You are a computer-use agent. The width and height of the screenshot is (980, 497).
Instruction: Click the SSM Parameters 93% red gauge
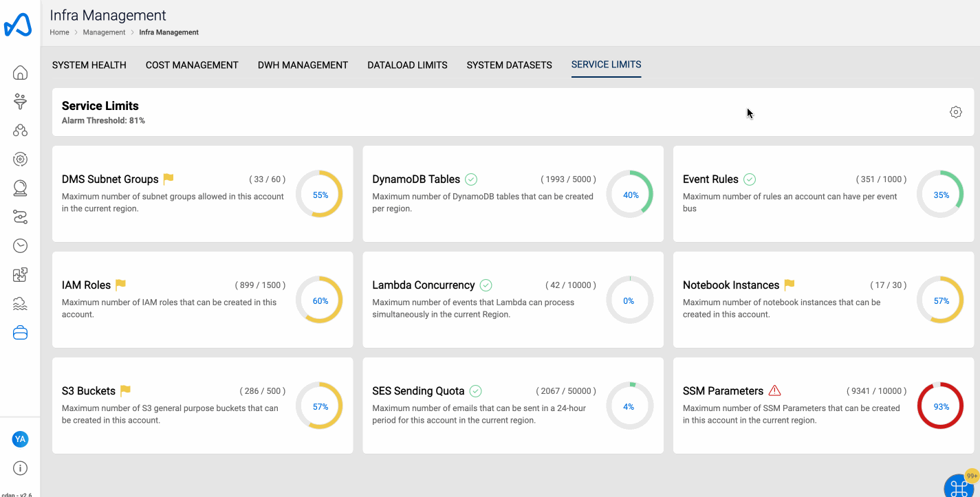941,406
